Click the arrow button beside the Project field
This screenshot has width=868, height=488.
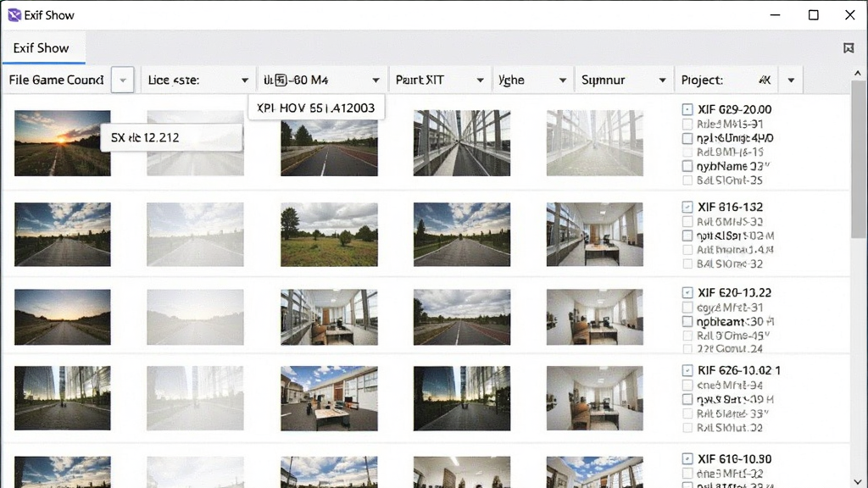(x=791, y=80)
